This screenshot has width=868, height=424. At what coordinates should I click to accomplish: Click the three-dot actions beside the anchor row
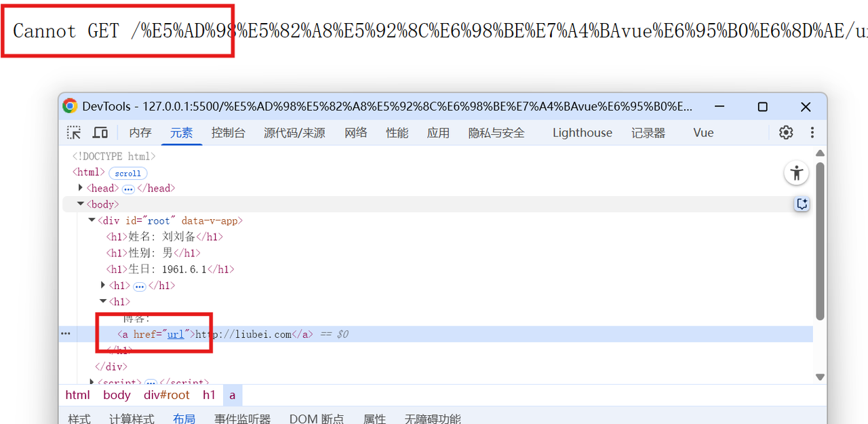click(66, 334)
